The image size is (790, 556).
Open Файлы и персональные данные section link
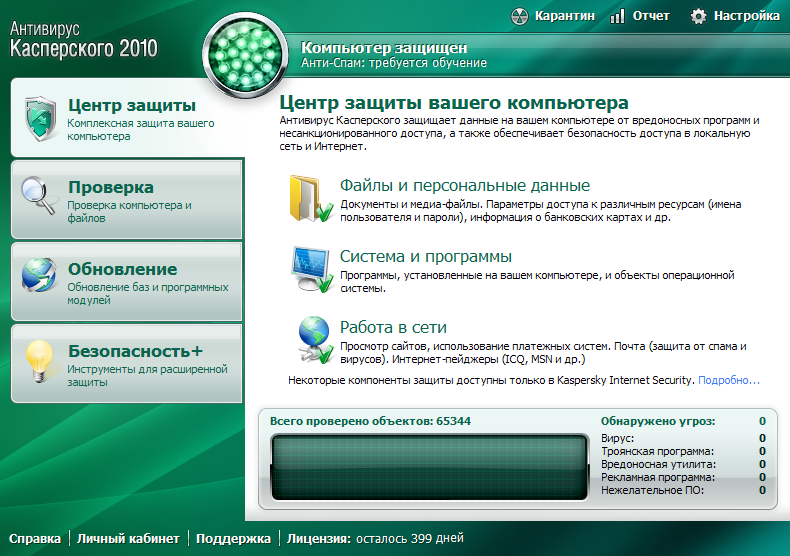coord(465,185)
